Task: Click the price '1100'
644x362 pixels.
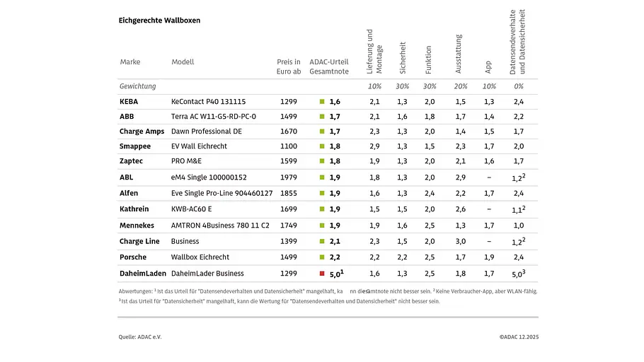Action: click(288, 146)
